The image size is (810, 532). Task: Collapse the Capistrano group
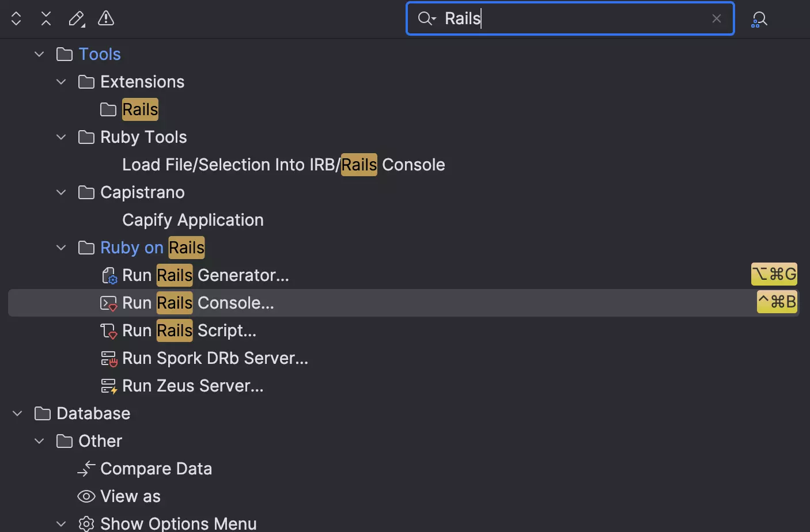[x=61, y=192]
